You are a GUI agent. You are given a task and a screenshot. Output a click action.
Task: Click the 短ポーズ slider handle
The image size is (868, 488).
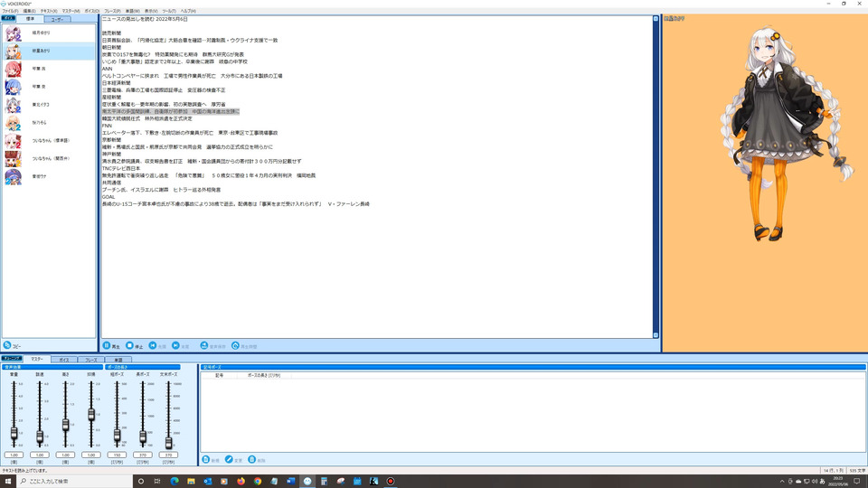pos(117,436)
